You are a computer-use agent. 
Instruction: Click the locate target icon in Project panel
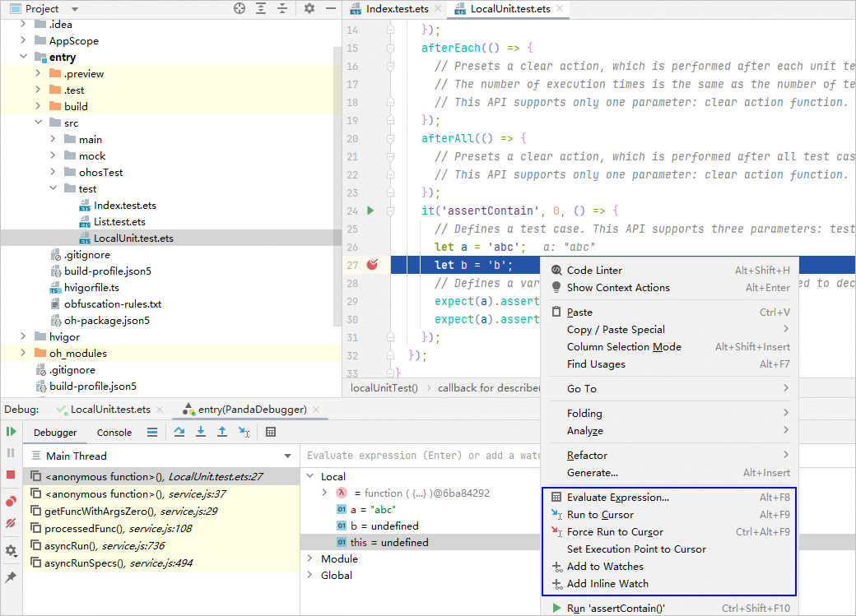(x=240, y=8)
